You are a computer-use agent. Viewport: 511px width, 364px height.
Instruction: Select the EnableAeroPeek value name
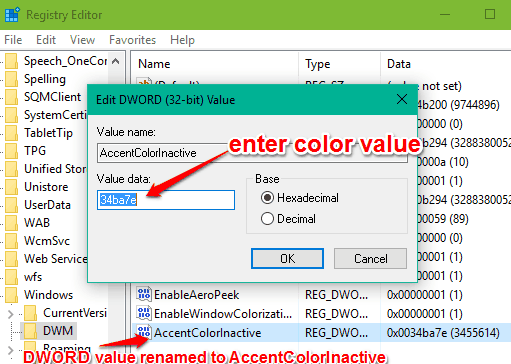click(x=197, y=295)
